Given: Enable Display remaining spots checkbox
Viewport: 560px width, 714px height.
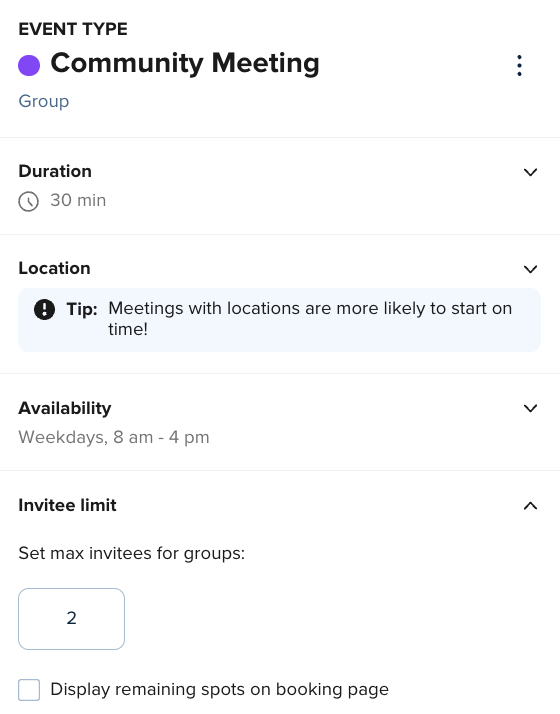Looking at the screenshot, I should point(29,690).
